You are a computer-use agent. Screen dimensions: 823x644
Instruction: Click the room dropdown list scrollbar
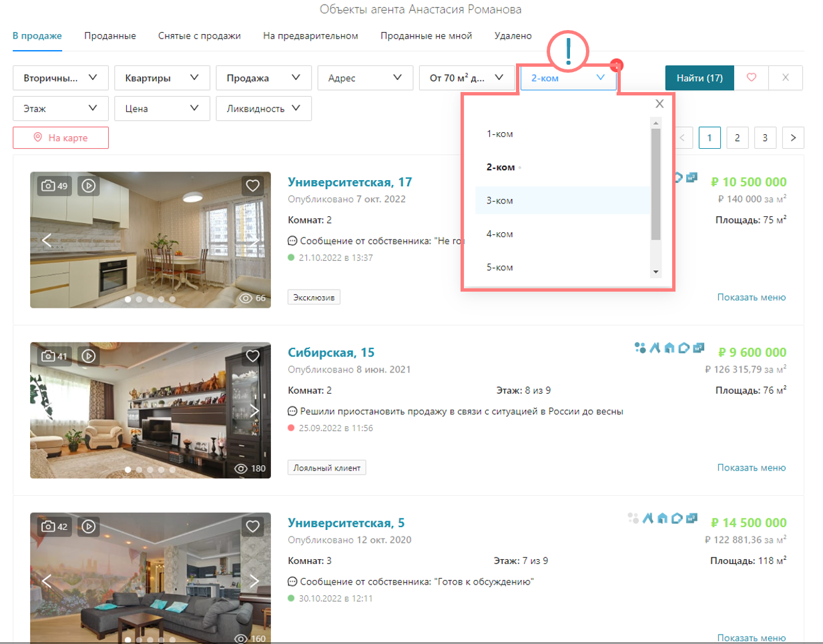point(655,185)
